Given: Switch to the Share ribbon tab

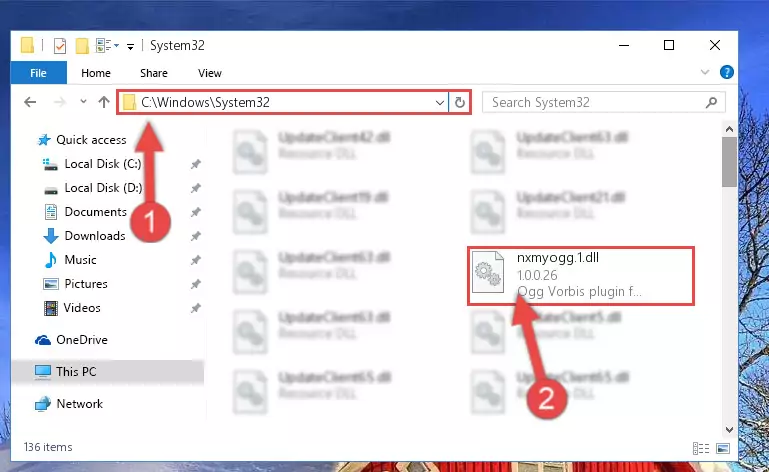Looking at the screenshot, I should 154,73.
